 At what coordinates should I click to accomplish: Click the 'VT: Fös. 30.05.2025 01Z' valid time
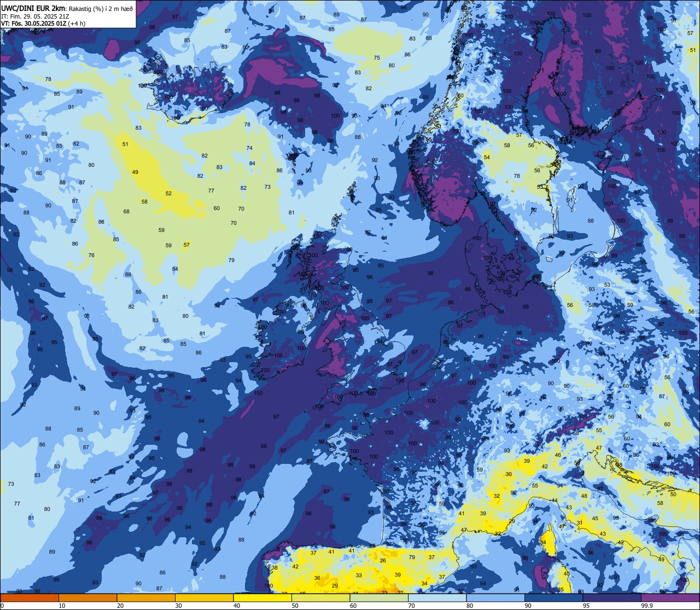click(33, 24)
